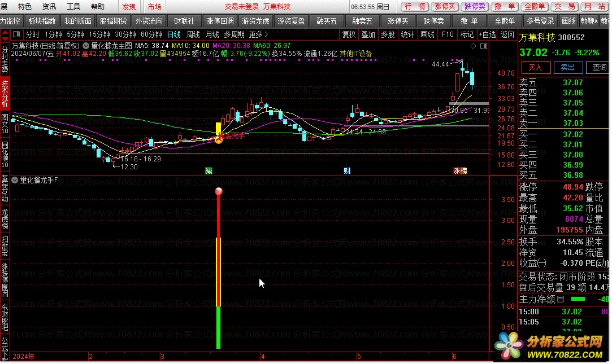Click the red 买入 buy button
The height and width of the screenshot is (364, 612).
click(536, 67)
